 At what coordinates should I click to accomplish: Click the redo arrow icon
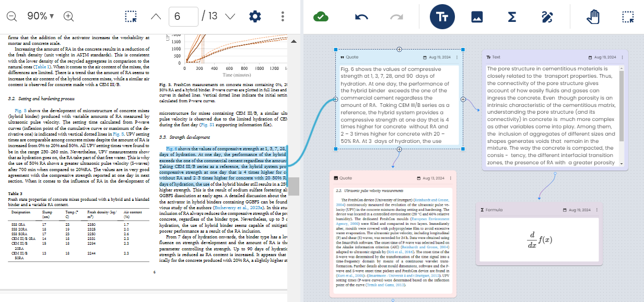[395, 16]
